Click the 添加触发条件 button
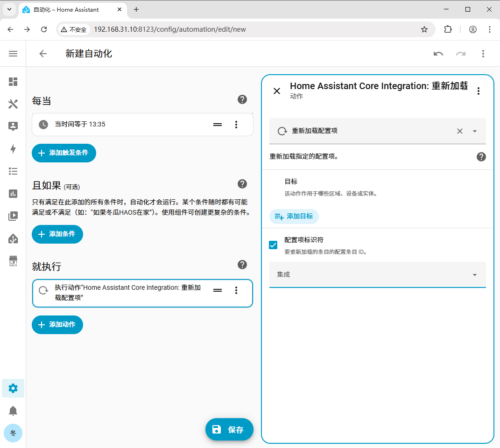This screenshot has width=500, height=448. (x=64, y=153)
